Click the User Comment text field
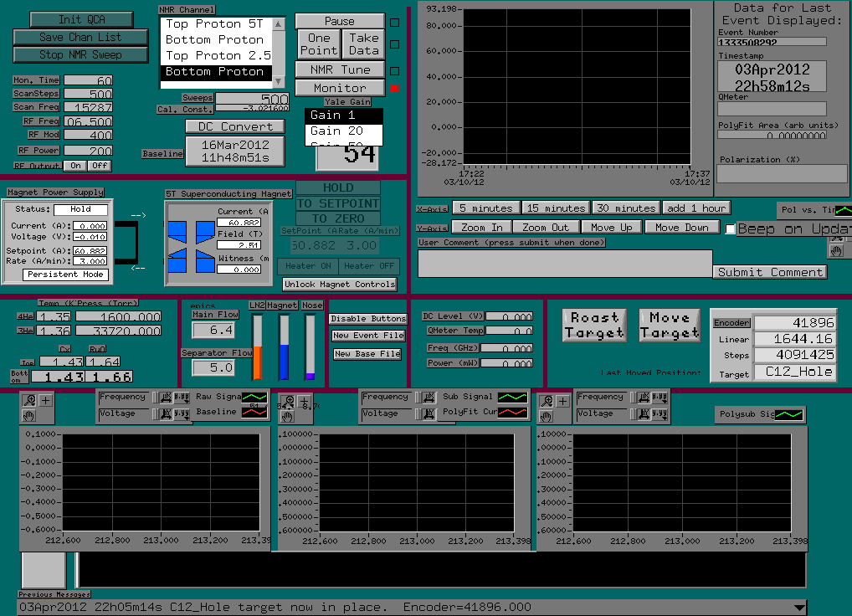This screenshot has width=852, height=616. point(565,264)
